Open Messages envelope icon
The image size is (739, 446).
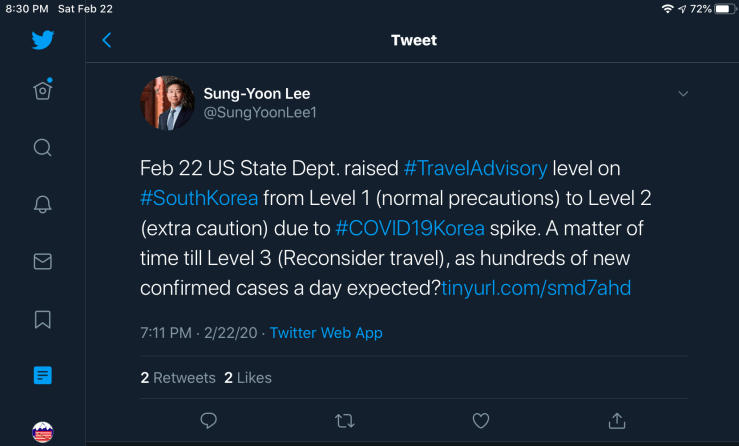[x=42, y=262]
